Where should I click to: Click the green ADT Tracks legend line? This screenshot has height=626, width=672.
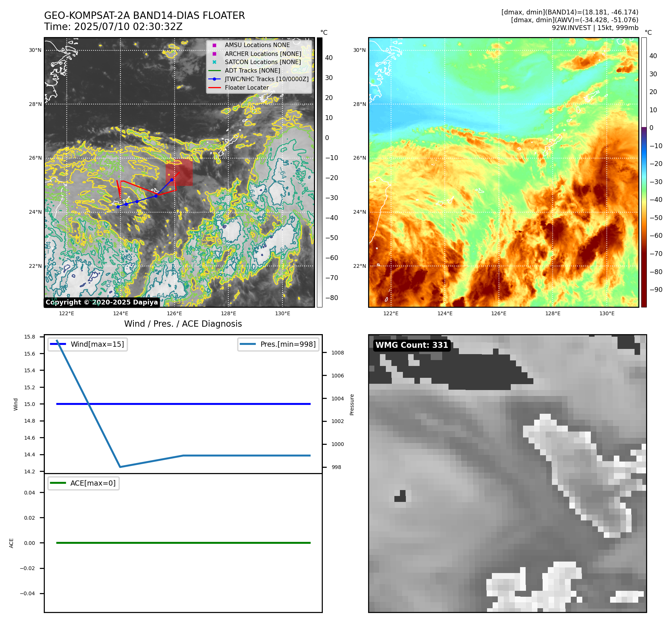pos(214,71)
